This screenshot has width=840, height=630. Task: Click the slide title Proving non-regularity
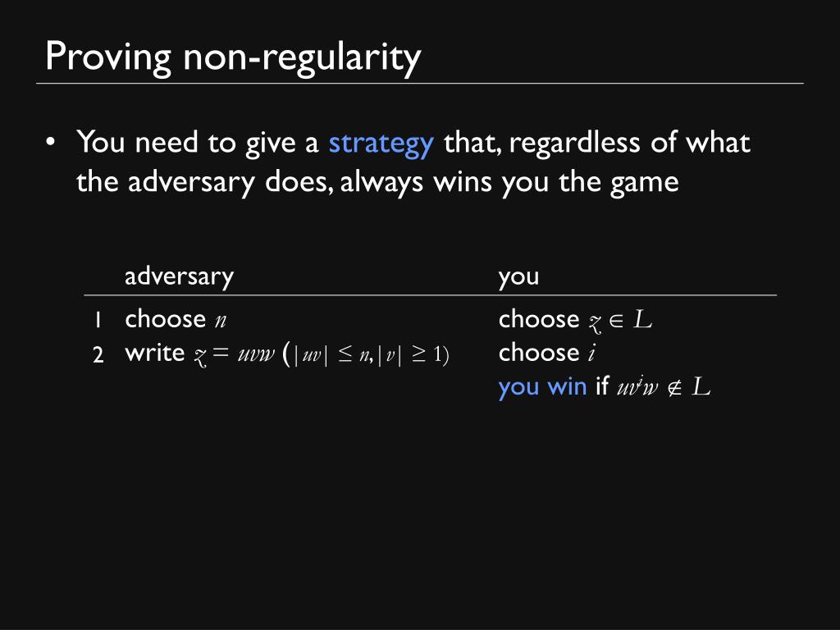(x=233, y=57)
